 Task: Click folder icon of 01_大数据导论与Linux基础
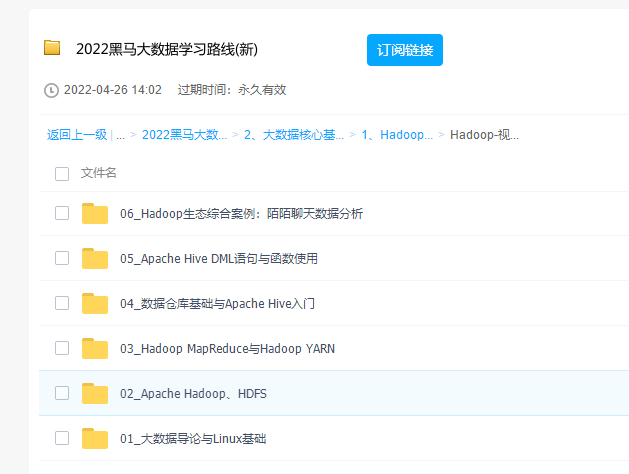(x=95, y=438)
